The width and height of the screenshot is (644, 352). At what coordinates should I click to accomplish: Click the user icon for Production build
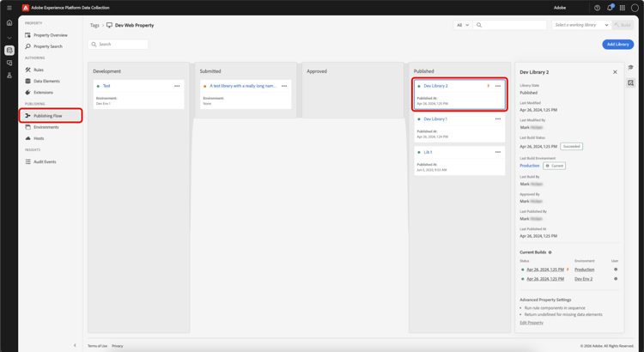pos(616,270)
